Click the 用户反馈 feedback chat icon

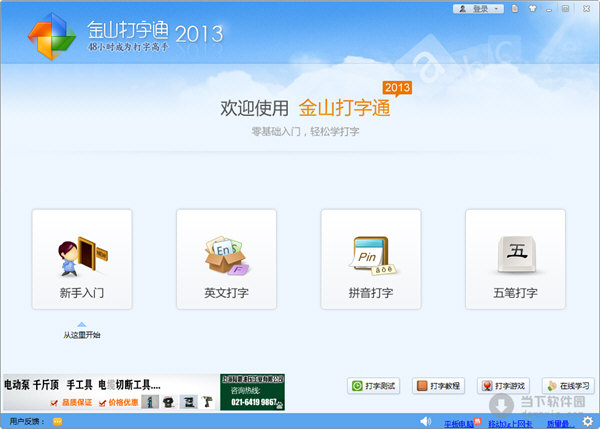click(x=57, y=422)
